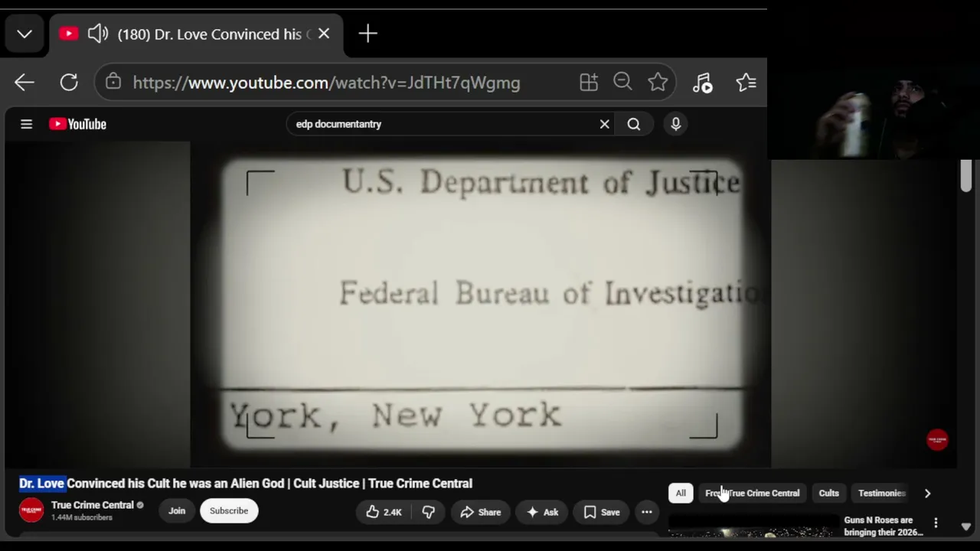Like the video with 2.4K likes

384,512
